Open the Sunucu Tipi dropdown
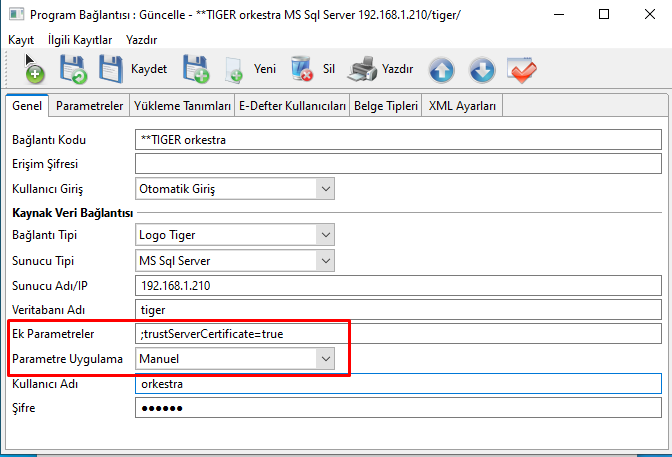672x457 pixels. click(x=325, y=260)
